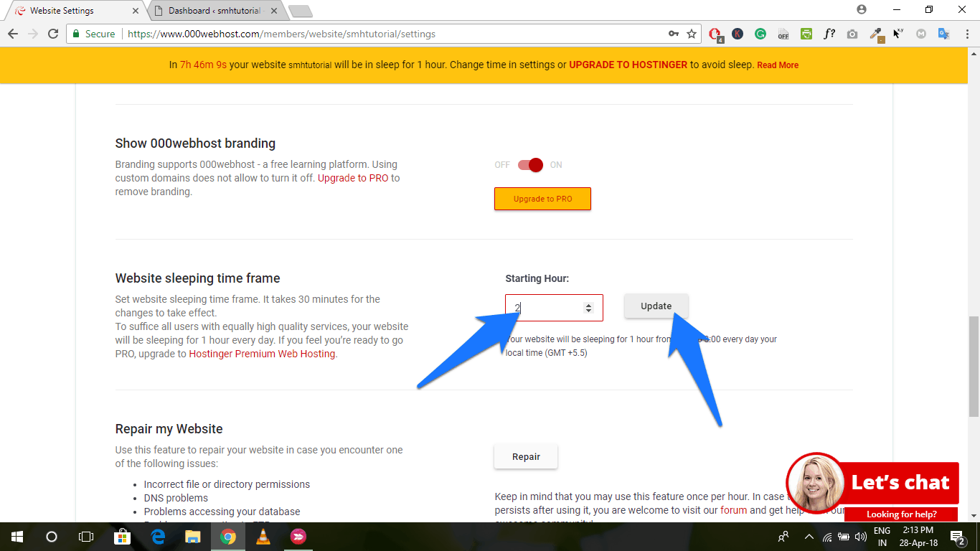Click the Show 000webhost branding heading
The image size is (980, 551).
click(x=195, y=143)
